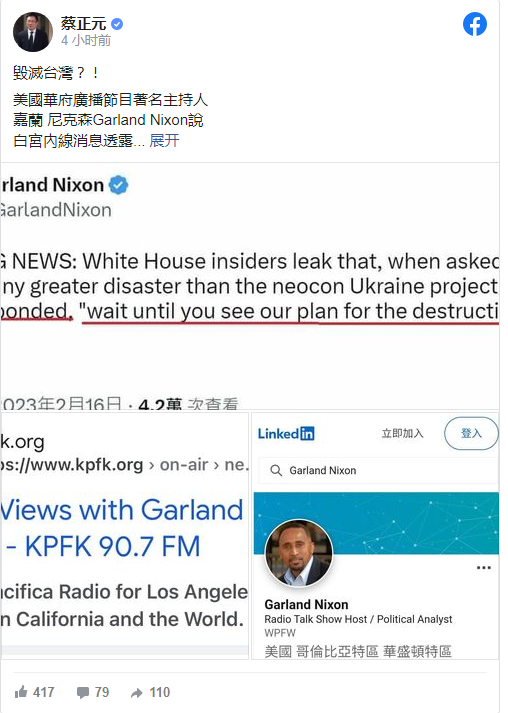Click the 蔡正元 author name
The height and width of the screenshot is (713, 508).
pos(83,24)
